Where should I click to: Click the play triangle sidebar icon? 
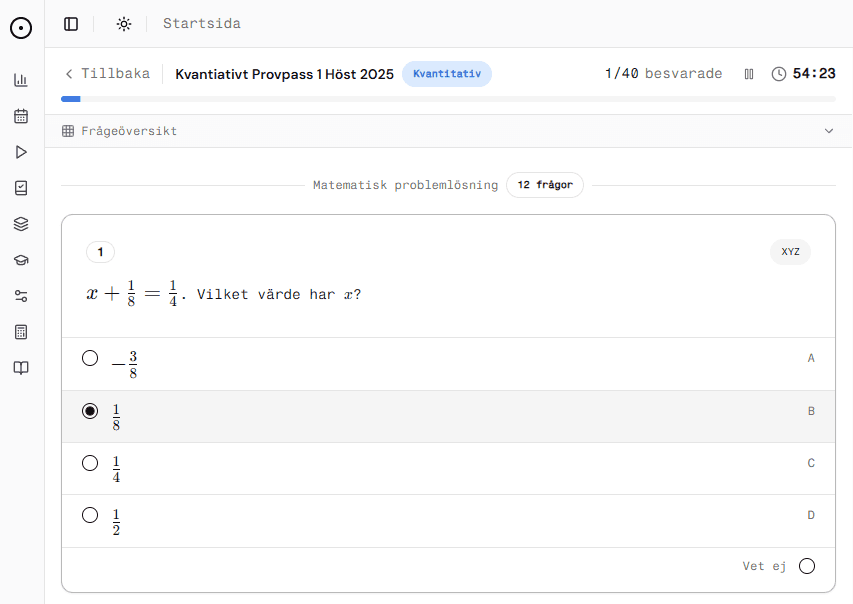click(21, 152)
